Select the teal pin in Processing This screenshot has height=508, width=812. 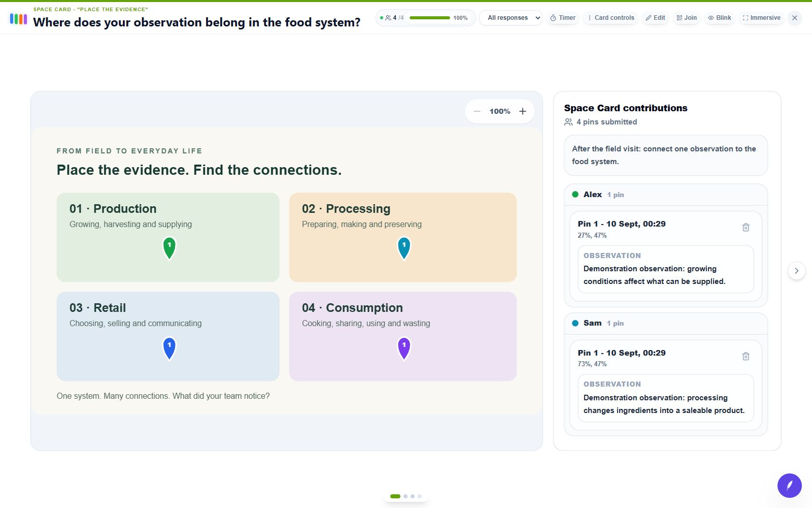pos(404,248)
